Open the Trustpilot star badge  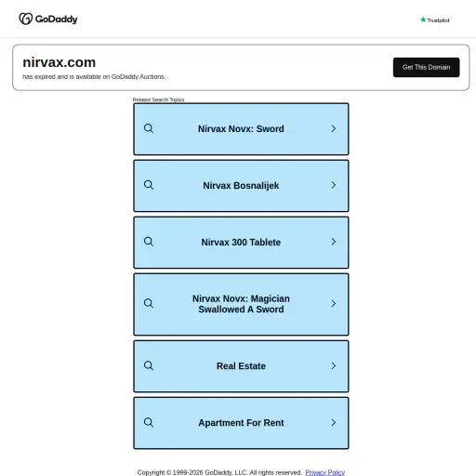coord(434,20)
